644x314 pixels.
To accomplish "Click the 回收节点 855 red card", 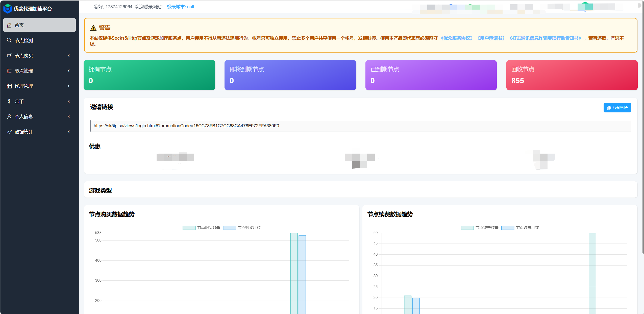I will tap(572, 75).
